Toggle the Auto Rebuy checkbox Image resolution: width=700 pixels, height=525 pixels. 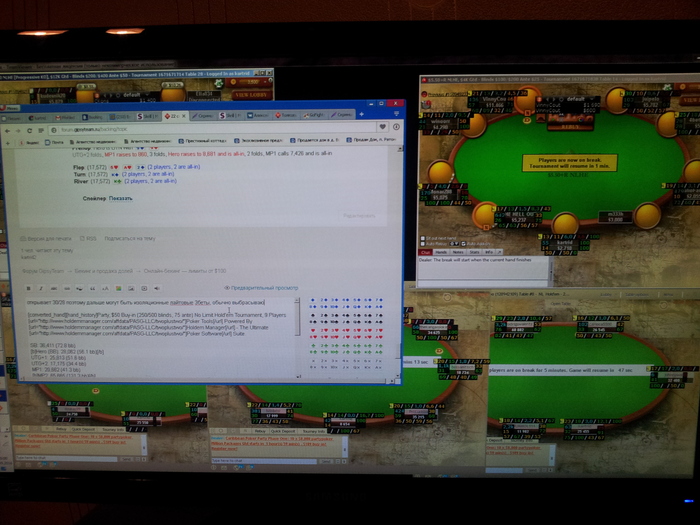423,244
